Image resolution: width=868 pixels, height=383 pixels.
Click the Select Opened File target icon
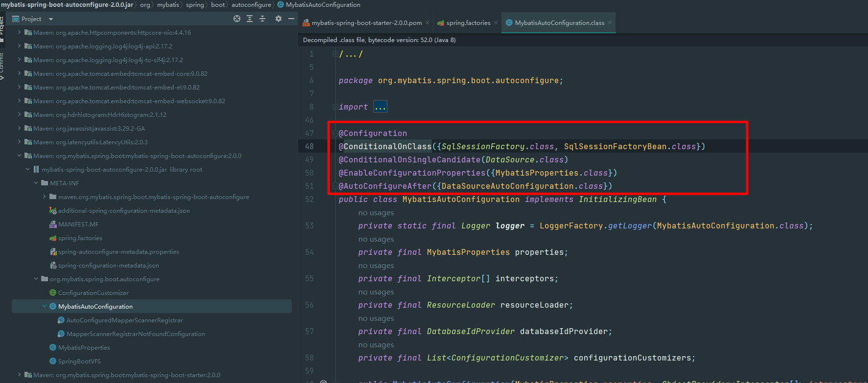click(237, 19)
